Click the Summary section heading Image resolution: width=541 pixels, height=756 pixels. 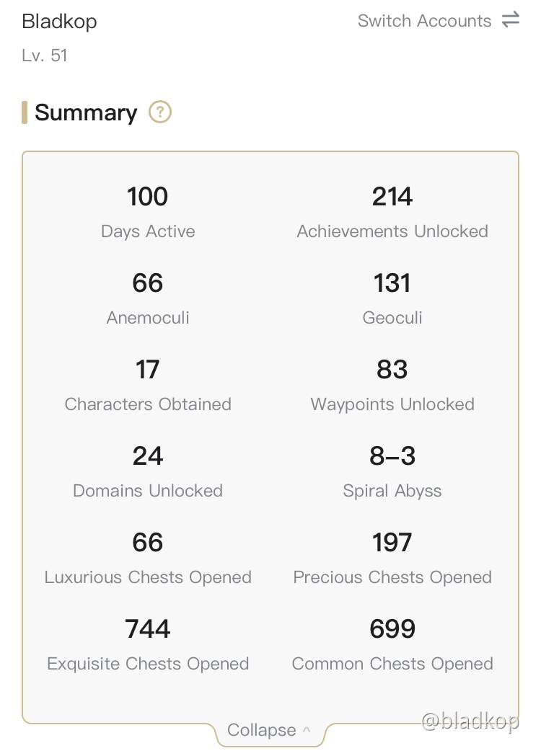[86, 112]
